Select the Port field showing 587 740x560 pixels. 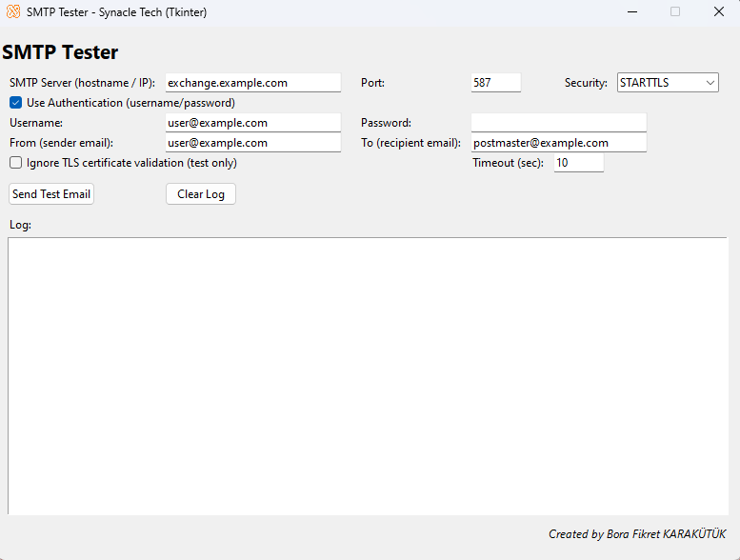pyautogui.click(x=495, y=83)
